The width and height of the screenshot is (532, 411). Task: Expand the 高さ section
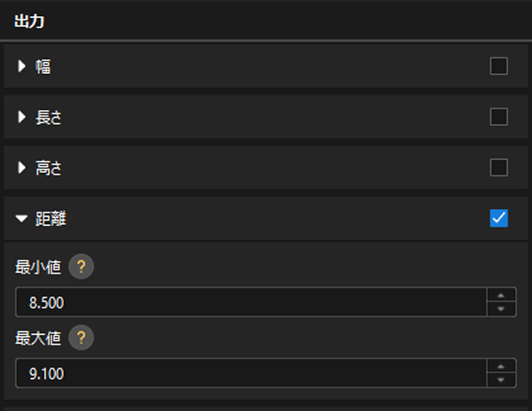point(22,167)
